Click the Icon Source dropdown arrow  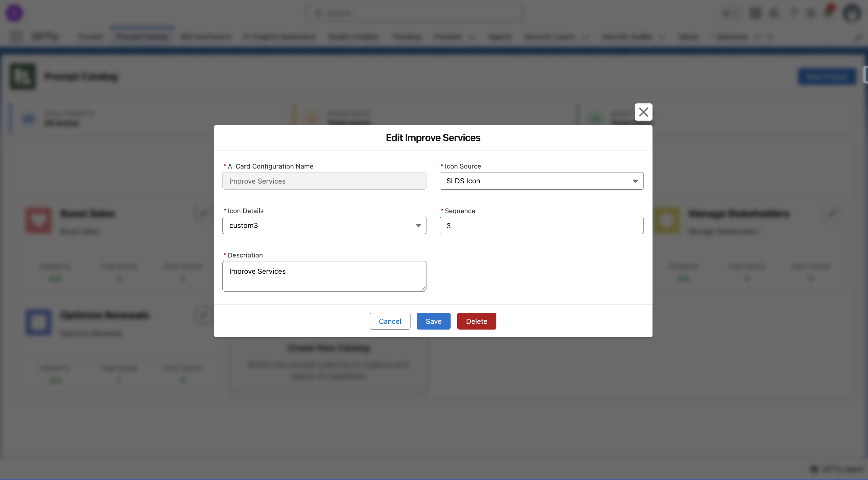tap(635, 181)
